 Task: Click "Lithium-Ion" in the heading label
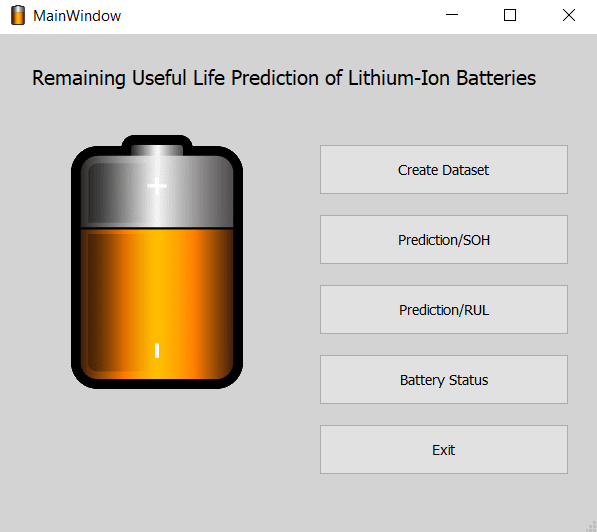399,78
